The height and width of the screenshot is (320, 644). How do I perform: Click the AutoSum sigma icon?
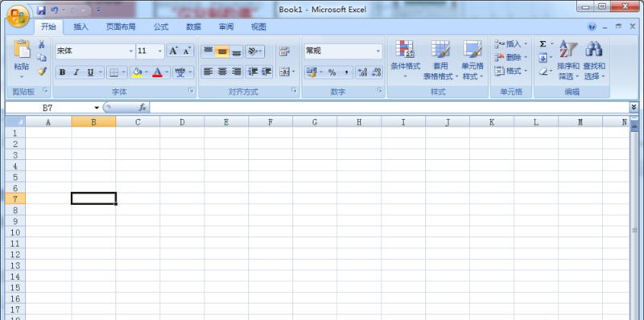click(543, 44)
